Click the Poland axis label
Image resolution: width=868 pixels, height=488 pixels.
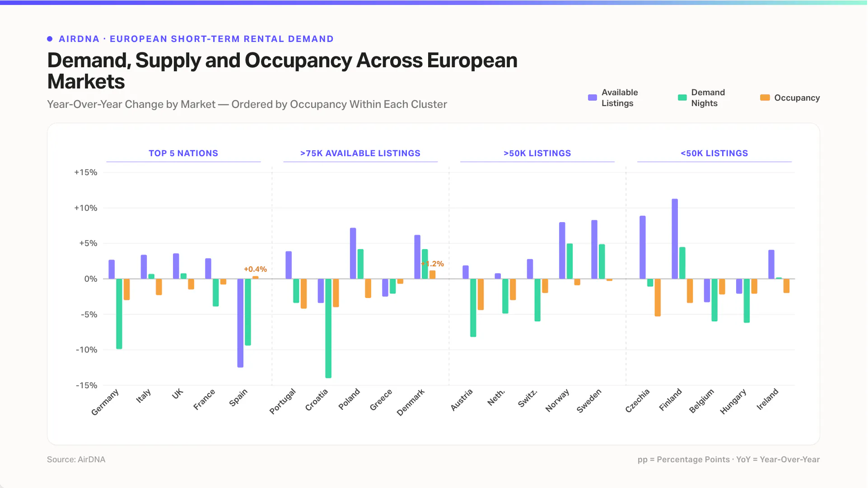[x=349, y=399]
